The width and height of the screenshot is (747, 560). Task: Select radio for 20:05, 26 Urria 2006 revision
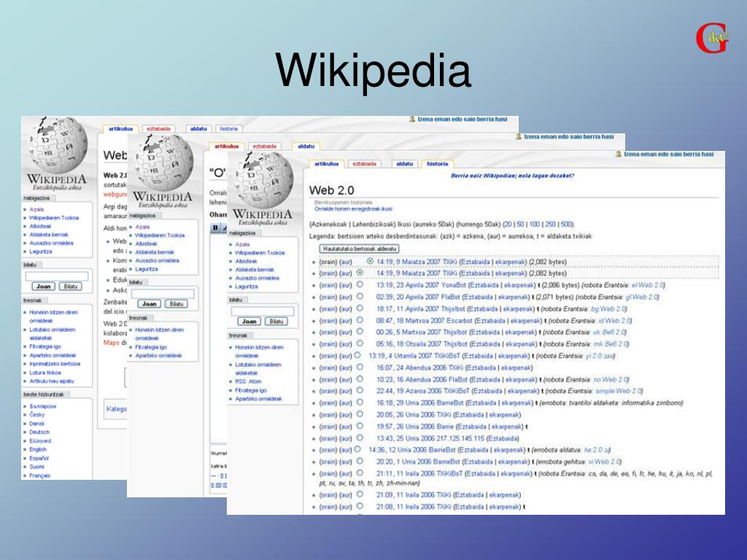360,414
